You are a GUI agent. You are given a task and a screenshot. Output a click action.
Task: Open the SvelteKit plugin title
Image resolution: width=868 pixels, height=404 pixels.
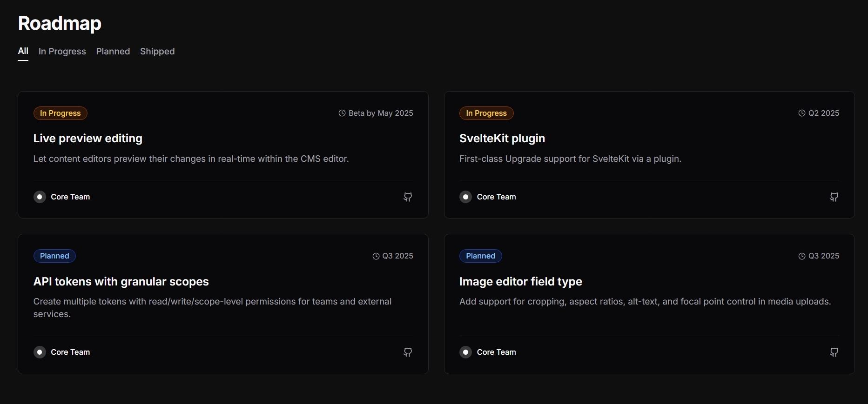tap(502, 139)
